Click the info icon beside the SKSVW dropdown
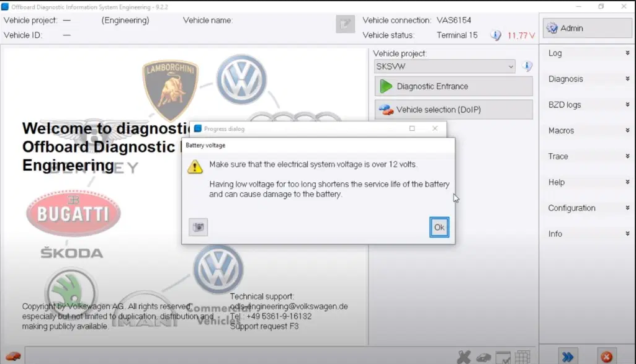Image resolution: width=636 pixels, height=364 pixels. click(527, 66)
